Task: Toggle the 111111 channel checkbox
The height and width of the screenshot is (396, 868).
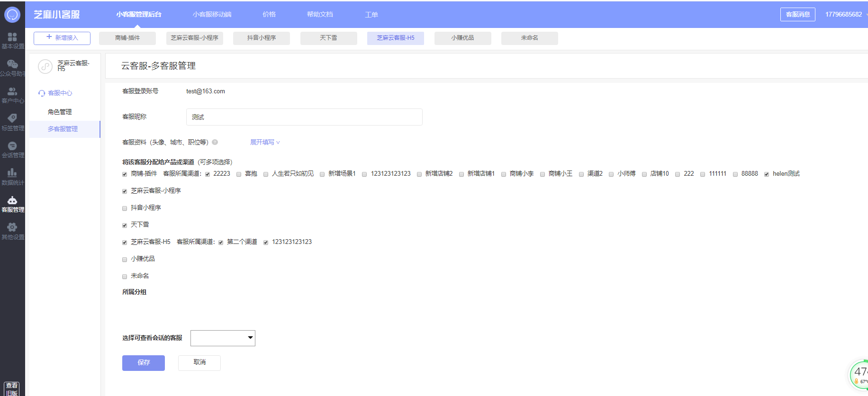Action: pos(703,174)
